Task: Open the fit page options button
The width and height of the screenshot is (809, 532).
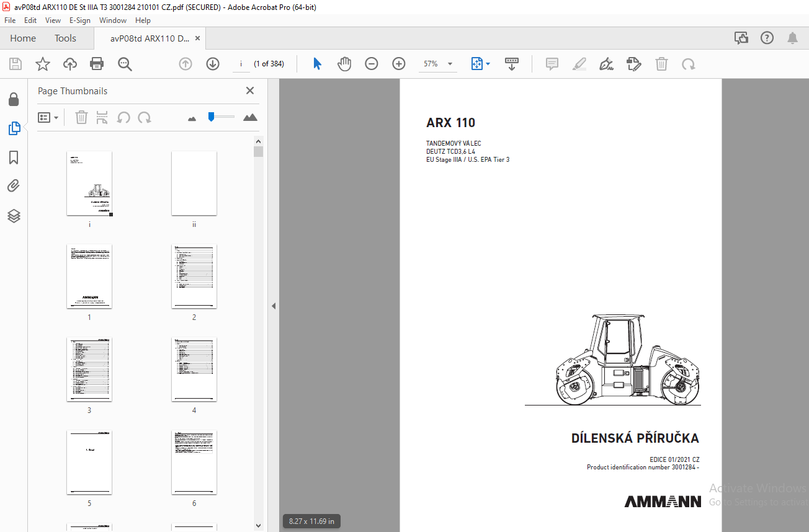Action: point(480,64)
